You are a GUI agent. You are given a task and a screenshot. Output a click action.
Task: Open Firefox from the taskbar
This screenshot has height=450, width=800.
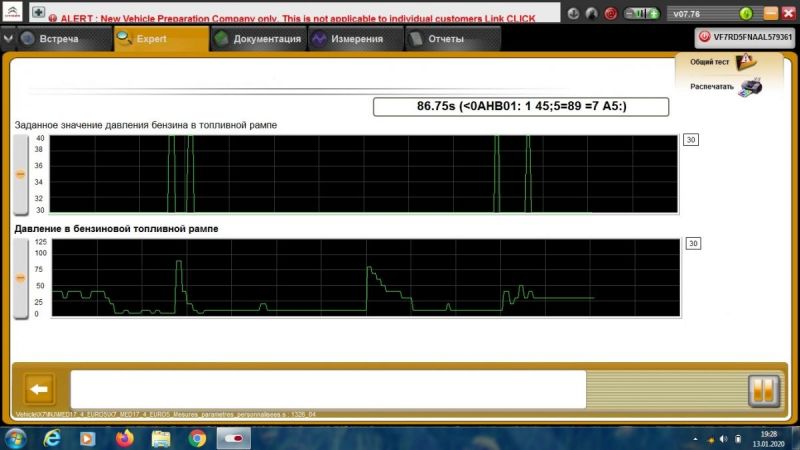click(124, 438)
